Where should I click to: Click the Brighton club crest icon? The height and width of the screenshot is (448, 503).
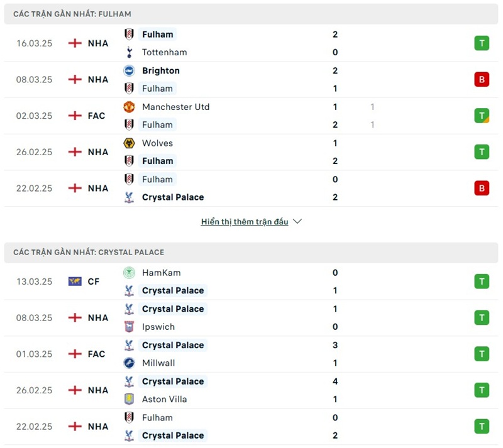click(129, 70)
